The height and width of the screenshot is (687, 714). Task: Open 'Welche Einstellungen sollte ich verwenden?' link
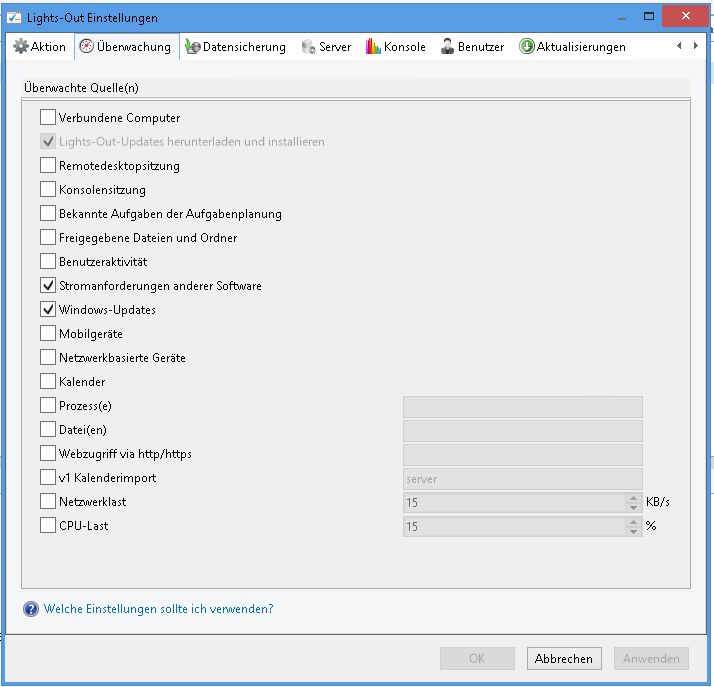158,609
